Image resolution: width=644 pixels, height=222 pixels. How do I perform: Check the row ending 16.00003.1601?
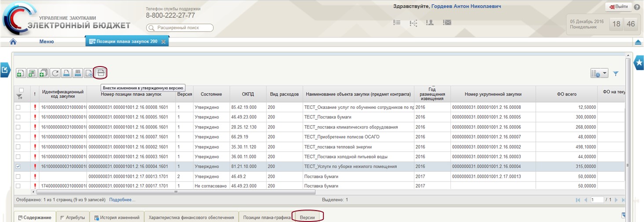[18, 156]
